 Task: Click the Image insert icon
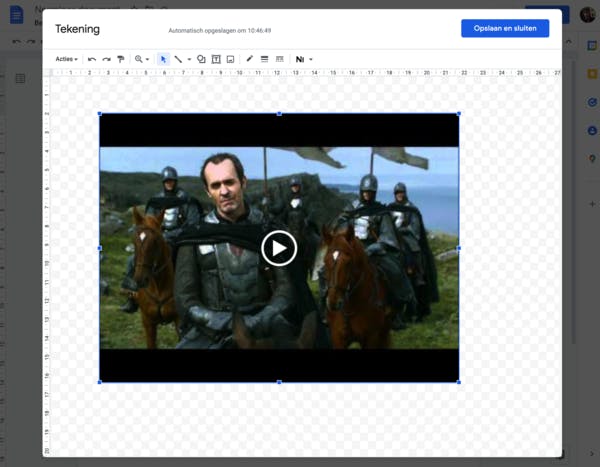pos(230,60)
